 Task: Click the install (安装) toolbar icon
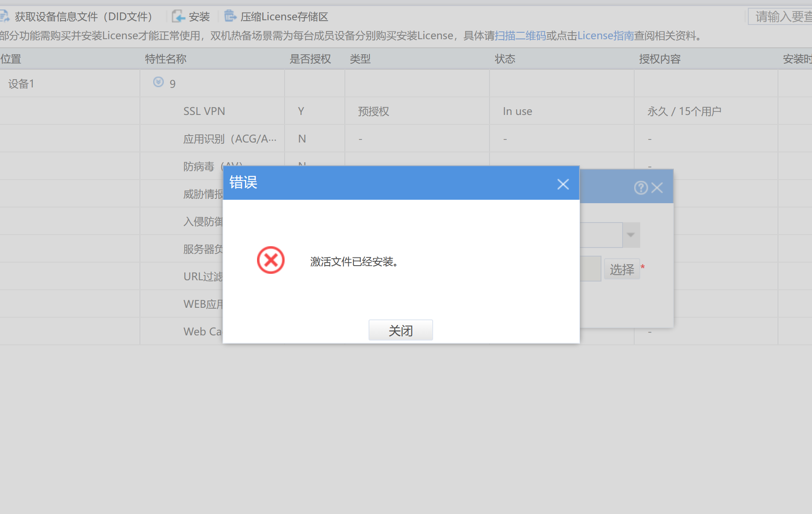178,16
